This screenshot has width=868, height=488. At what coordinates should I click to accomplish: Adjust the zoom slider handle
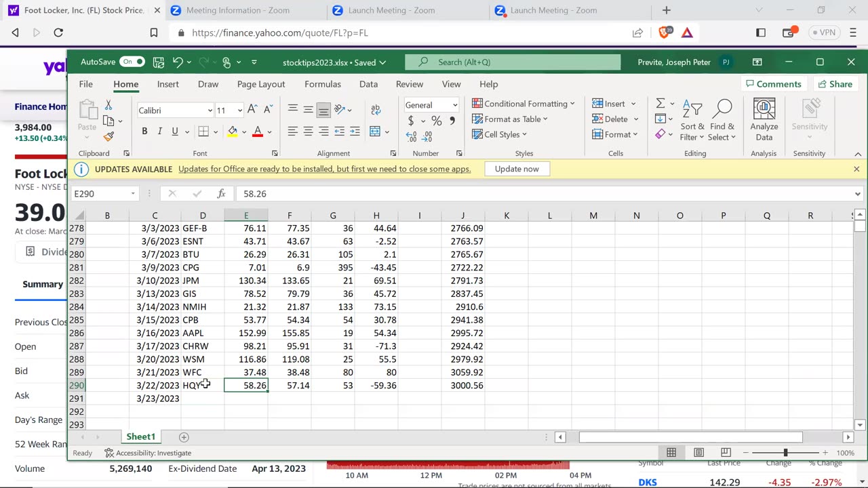coord(785,452)
